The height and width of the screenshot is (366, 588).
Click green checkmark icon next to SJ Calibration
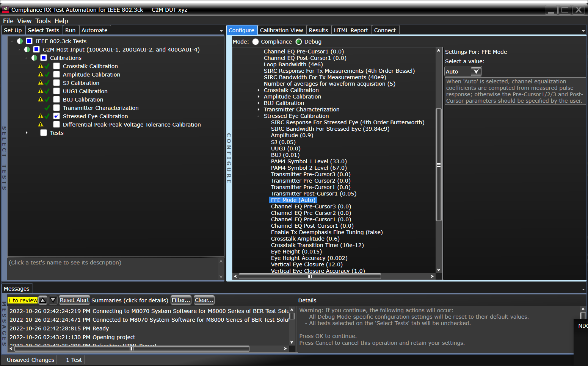(47, 83)
